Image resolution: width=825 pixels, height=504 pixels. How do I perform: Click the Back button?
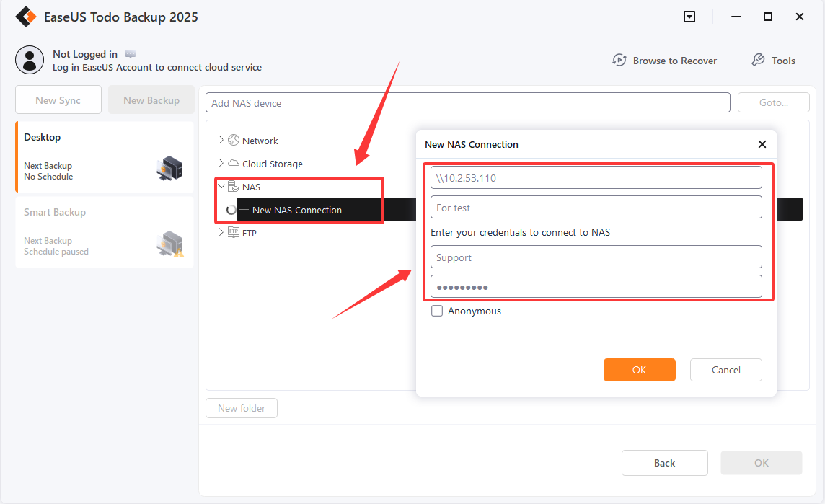(x=664, y=463)
